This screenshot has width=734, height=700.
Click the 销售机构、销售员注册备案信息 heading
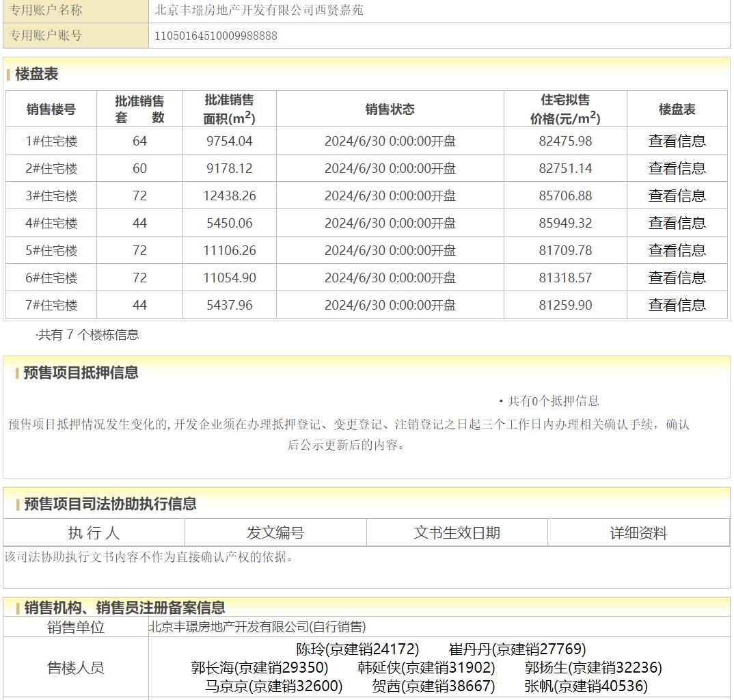pyautogui.click(x=124, y=608)
